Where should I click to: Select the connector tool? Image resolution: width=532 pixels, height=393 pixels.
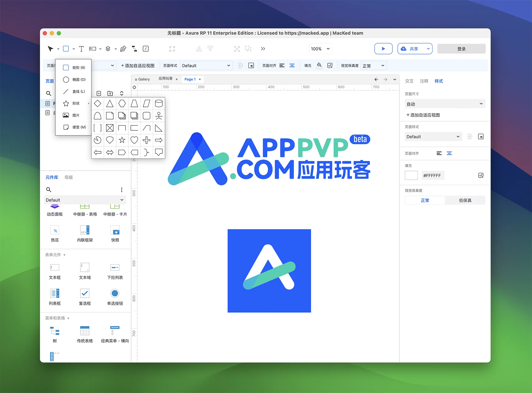point(134,49)
